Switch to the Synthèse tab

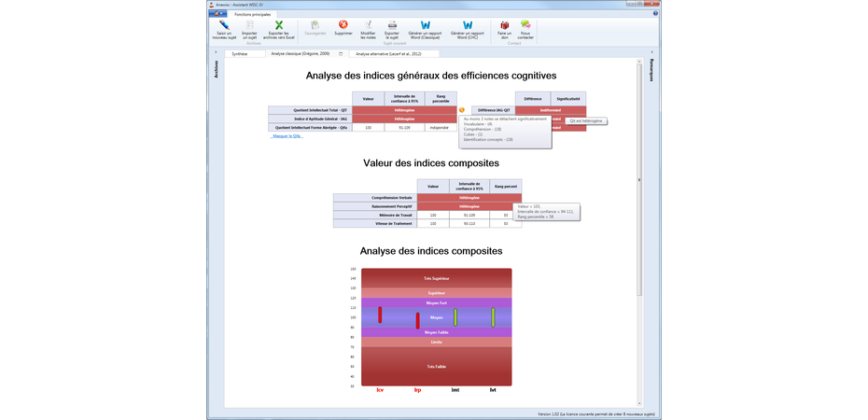coord(240,54)
